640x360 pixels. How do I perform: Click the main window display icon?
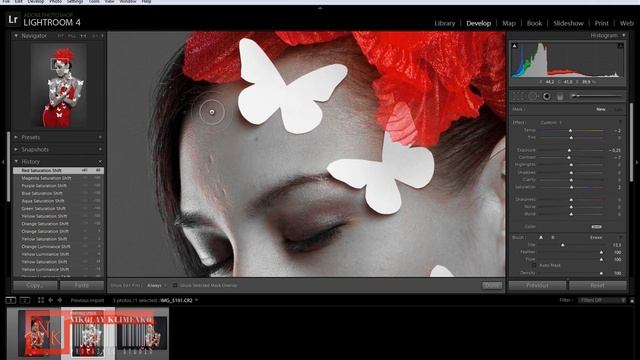pos(11,300)
